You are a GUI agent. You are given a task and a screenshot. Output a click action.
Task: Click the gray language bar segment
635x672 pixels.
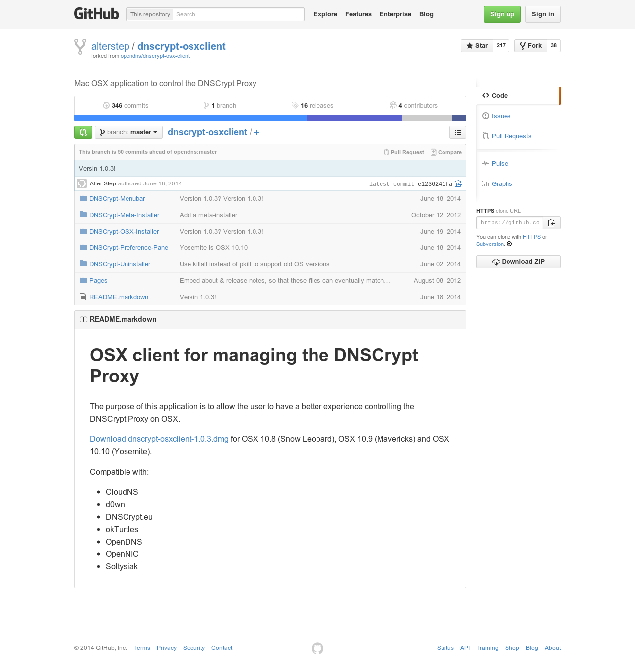(427, 118)
